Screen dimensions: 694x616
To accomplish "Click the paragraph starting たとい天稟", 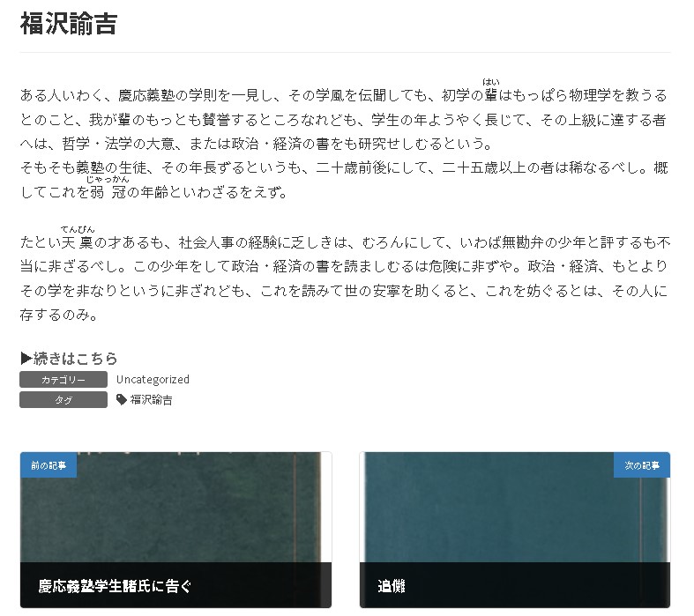I will 344,278.
